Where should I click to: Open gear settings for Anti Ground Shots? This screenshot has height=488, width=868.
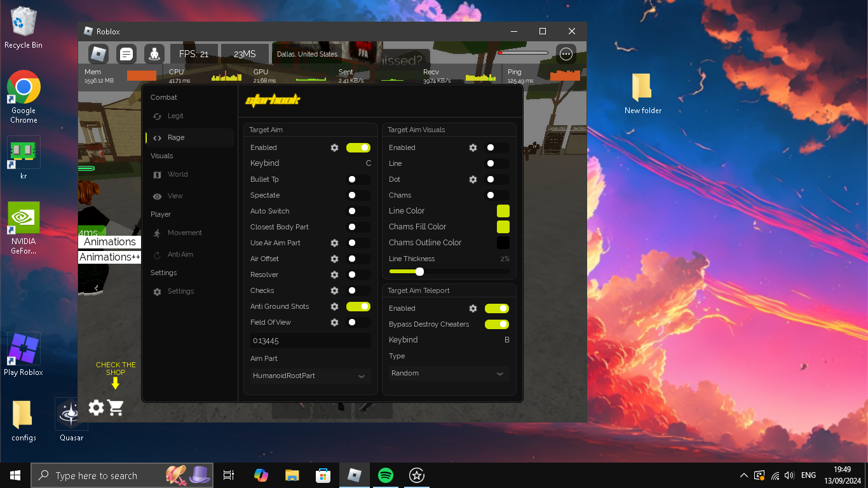point(334,306)
